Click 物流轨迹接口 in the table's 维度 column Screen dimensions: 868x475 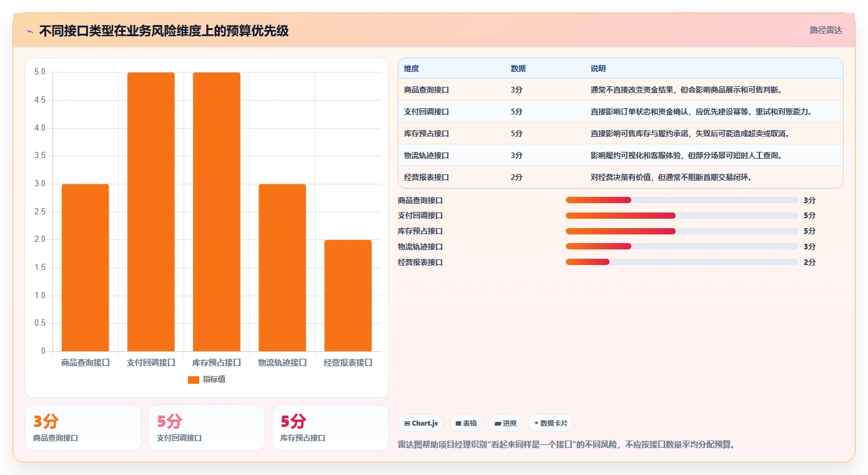[427, 156]
